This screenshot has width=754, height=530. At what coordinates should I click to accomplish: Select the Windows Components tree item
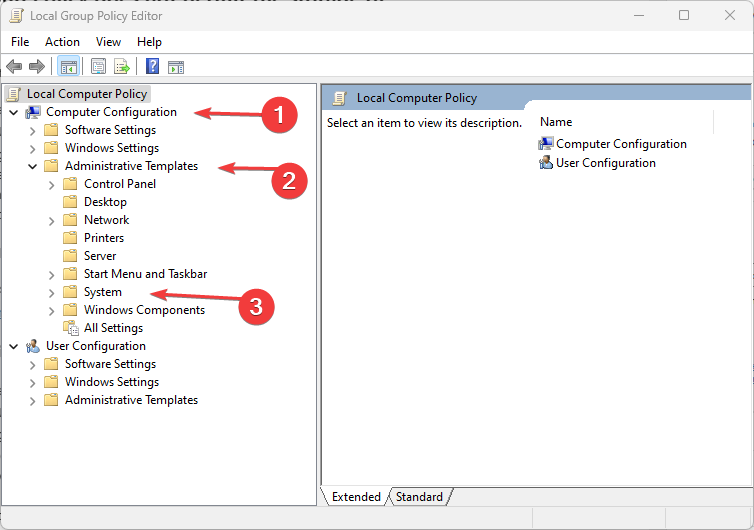point(144,310)
